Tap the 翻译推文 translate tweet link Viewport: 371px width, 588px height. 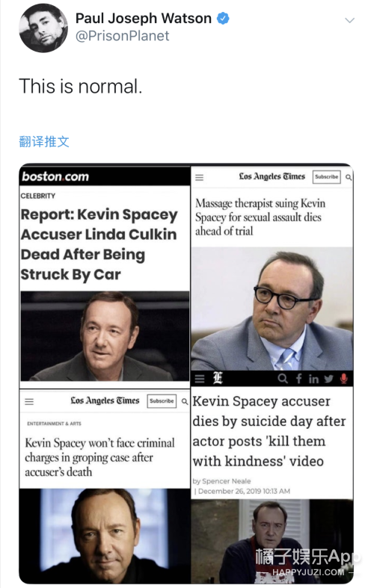tap(44, 142)
